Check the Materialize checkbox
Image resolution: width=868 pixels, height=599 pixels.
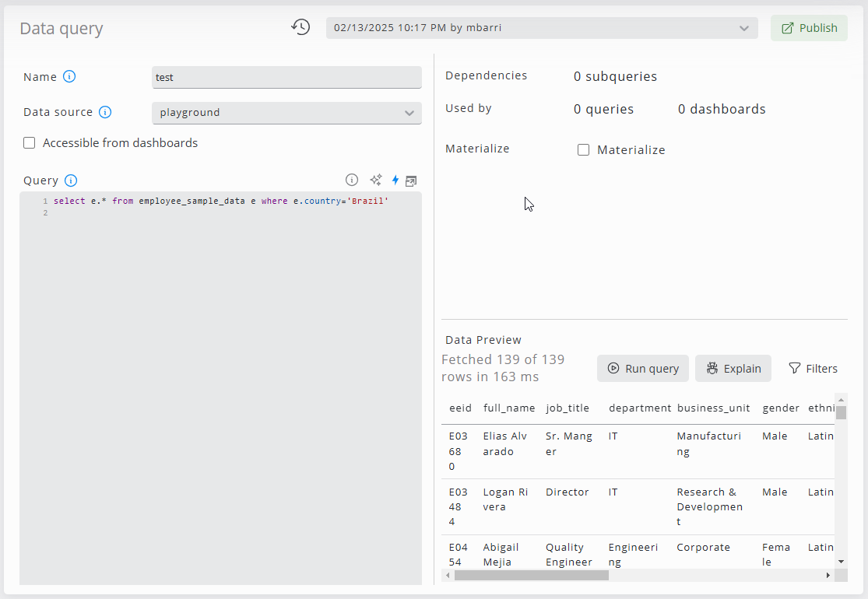click(583, 150)
